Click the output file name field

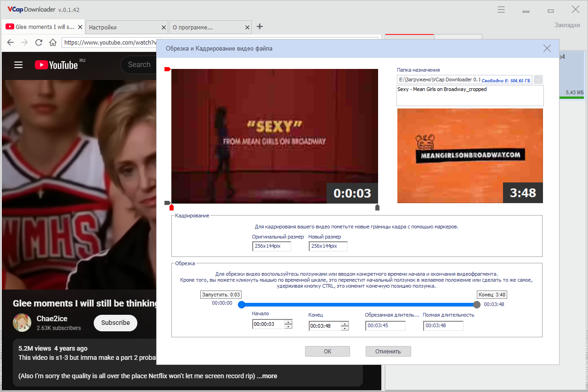click(469, 95)
